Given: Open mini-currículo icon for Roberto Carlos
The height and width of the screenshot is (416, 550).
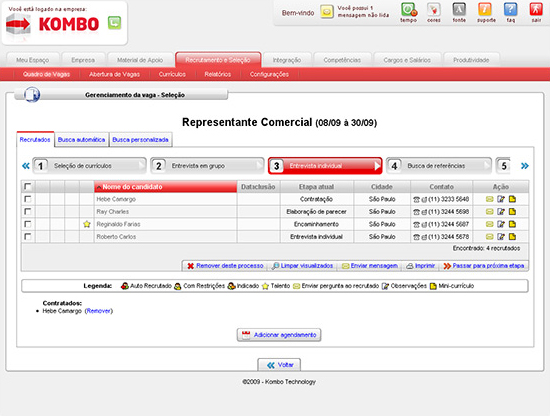Looking at the screenshot, I should (x=512, y=237).
